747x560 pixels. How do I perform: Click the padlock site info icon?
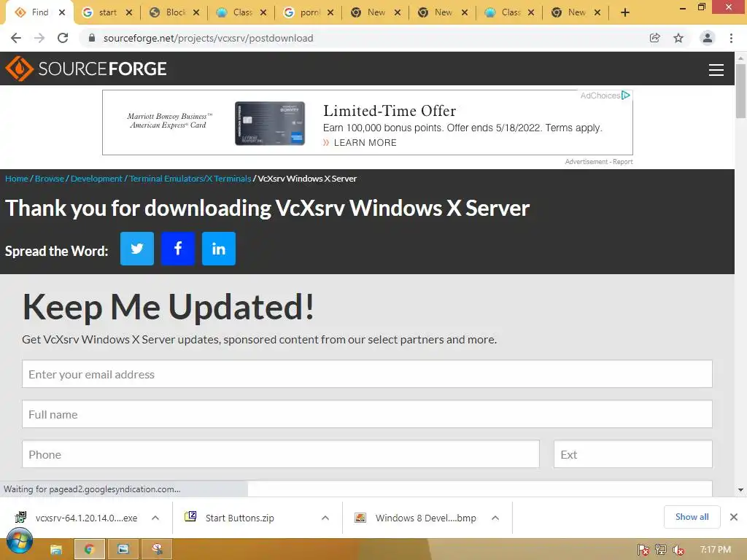(92, 38)
